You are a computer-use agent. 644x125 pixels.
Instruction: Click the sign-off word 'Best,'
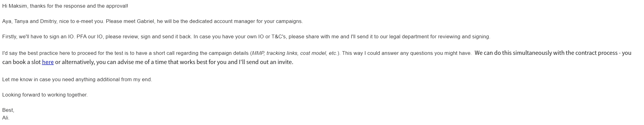pos(8,110)
